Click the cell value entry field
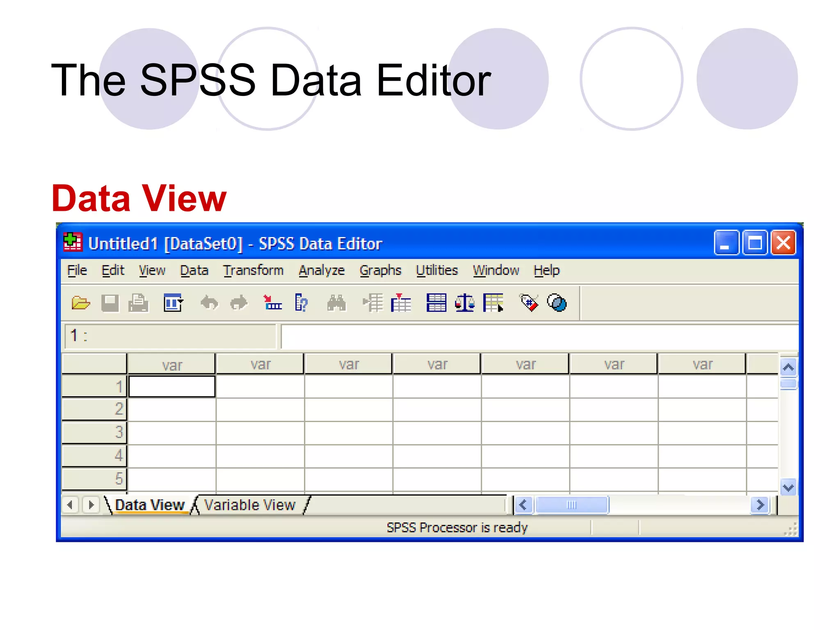 tap(540, 336)
